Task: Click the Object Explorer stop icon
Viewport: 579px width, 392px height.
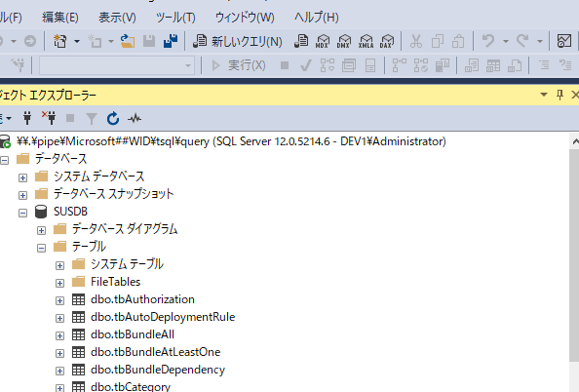Action: pos(70,118)
